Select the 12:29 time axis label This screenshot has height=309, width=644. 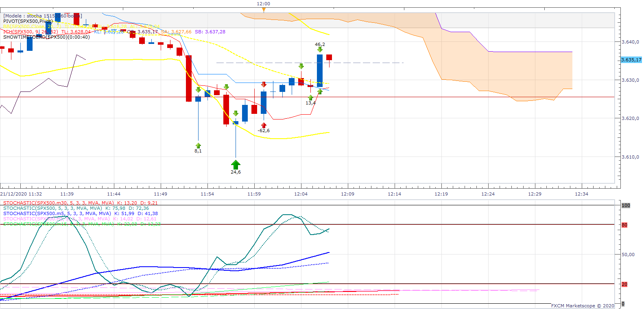tap(535, 194)
